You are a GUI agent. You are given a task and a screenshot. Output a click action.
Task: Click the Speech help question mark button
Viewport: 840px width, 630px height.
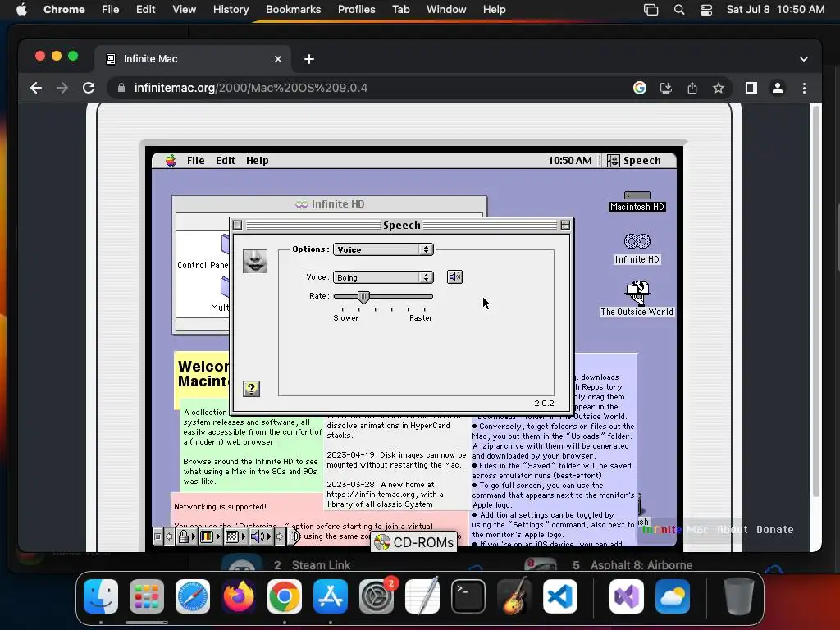tap(251, 388)
